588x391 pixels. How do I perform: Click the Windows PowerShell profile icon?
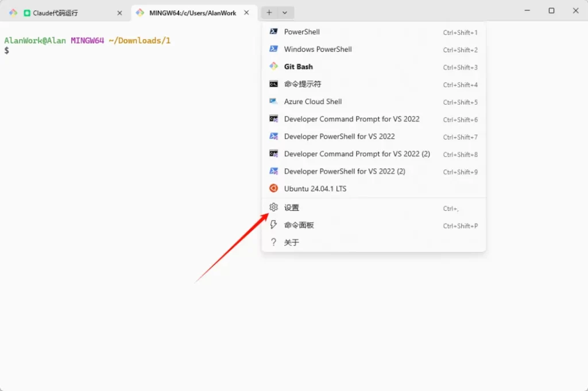[274, 49]
